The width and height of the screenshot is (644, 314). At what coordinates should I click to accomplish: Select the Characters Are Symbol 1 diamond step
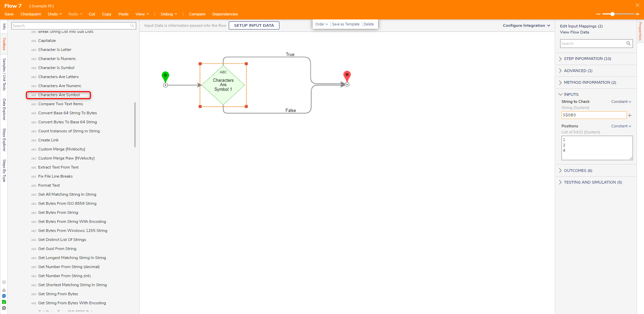click(x=223, y=85)
